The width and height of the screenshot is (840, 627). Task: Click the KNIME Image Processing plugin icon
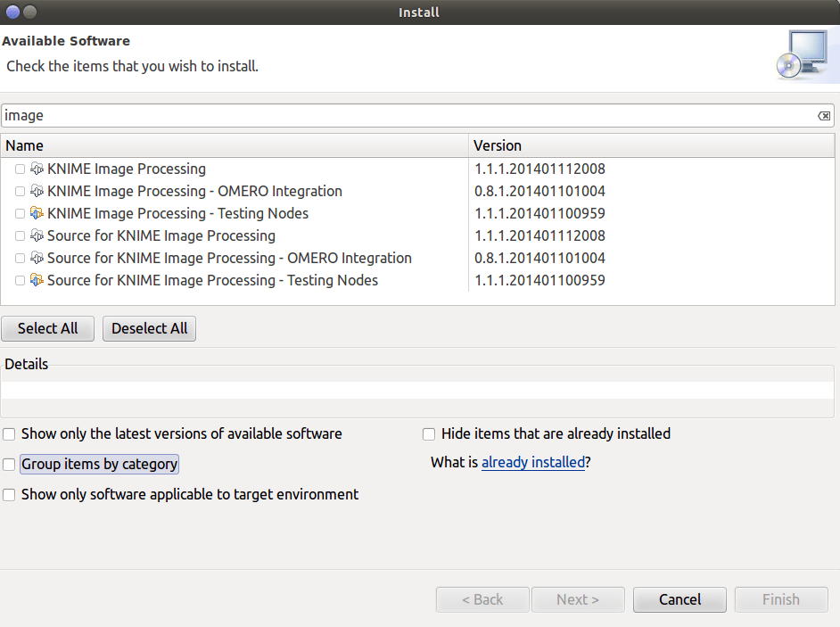37,168
